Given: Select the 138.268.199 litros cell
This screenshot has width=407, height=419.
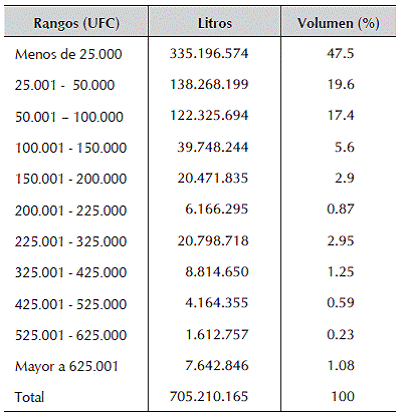Looking at the screenshot, I should click(209, 84).
